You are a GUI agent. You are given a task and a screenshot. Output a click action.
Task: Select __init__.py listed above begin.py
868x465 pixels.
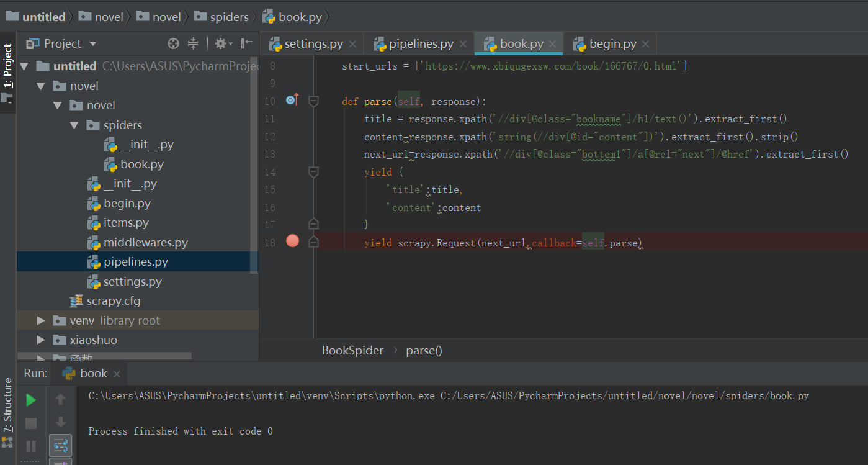coord(122,184)
